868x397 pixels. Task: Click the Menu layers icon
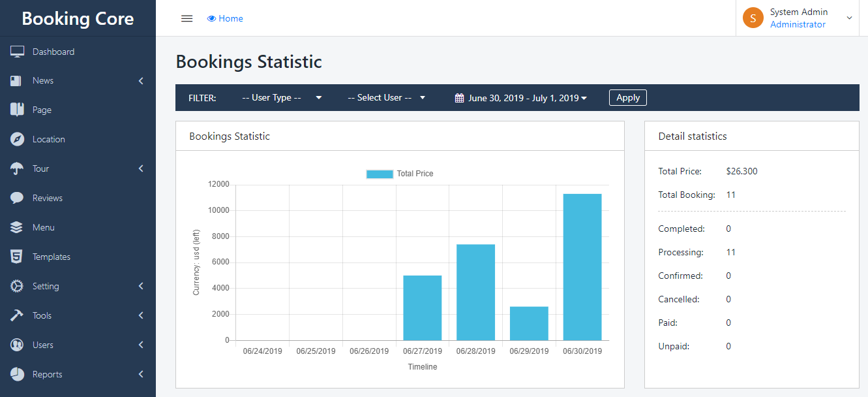tap(17, 227)
